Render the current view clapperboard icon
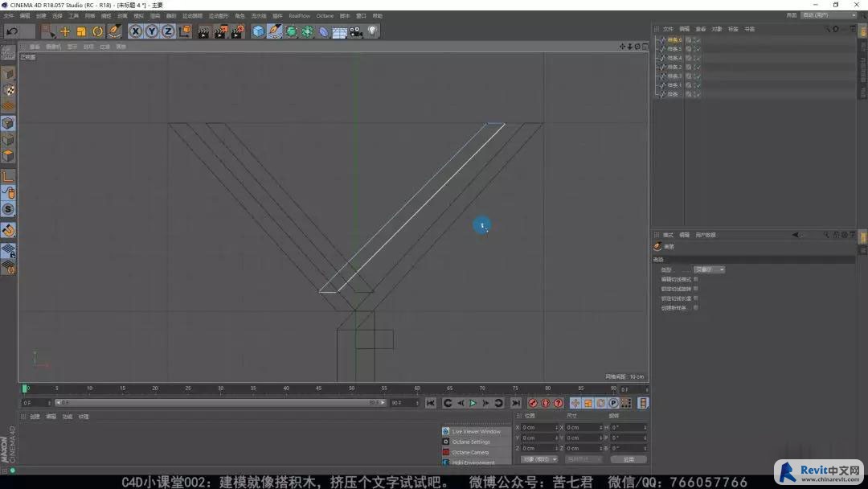 point(203,31)
